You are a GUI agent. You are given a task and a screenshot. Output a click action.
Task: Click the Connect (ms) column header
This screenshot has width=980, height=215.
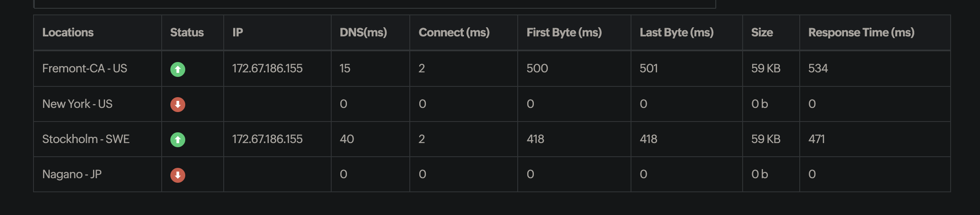pyautogui.click(x=454, y=33)
